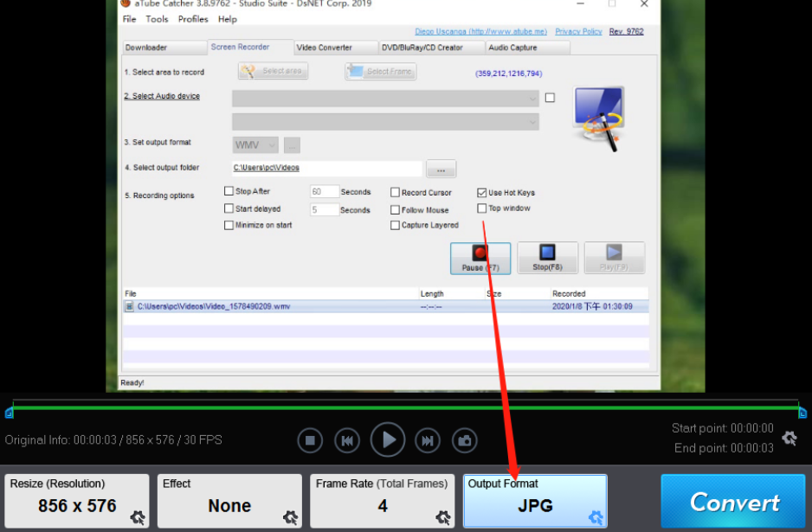Click the file icon of the recorded video row
The width and height of the screenshot is (812, 532).
[130, 306]
